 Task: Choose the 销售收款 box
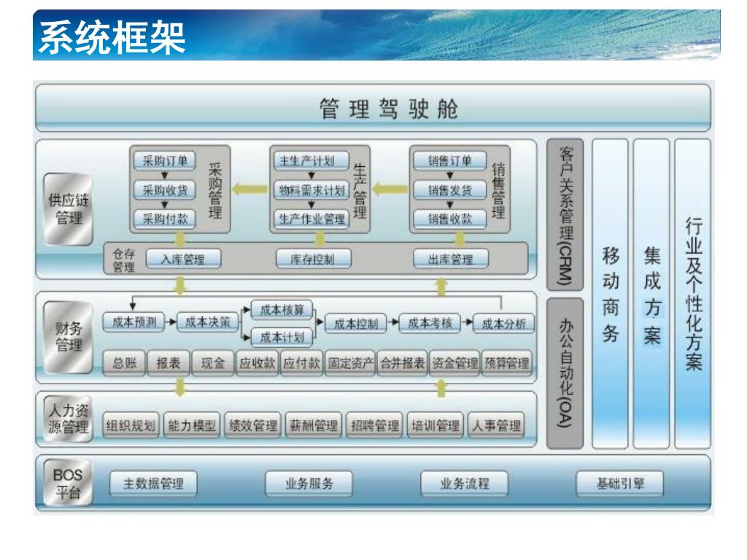click(x=449, y=219)
